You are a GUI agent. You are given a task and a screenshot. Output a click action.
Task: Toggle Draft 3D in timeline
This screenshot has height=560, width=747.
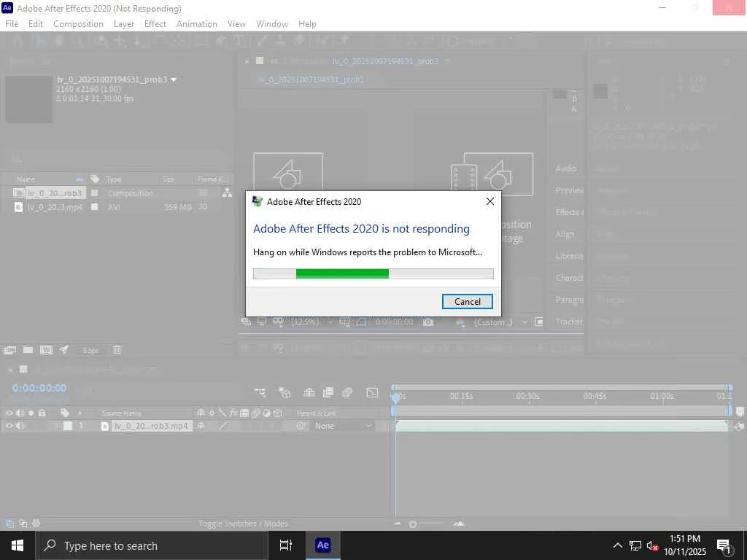coord(285,392)
